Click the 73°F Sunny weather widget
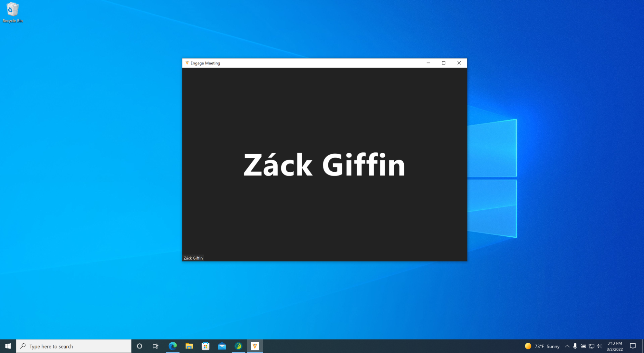Image resolution: width=644 pixels, height=353 pixels. [542, 346]
